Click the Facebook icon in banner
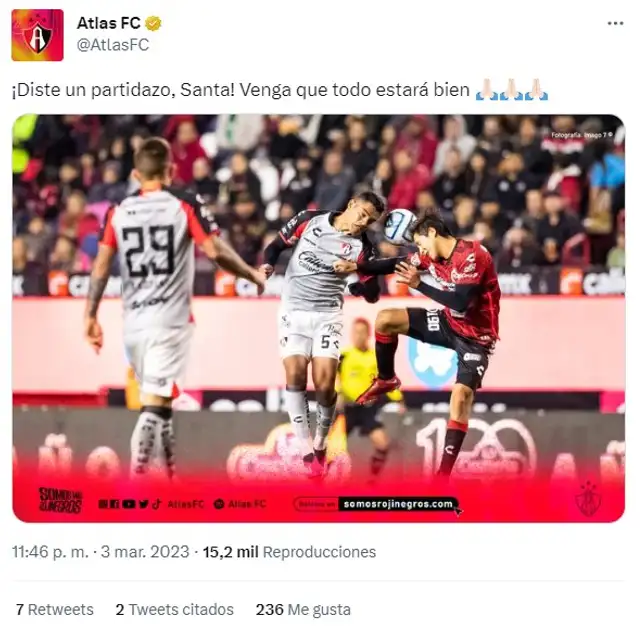The width and height of the screenshot is (640, 634). (115, 504)
